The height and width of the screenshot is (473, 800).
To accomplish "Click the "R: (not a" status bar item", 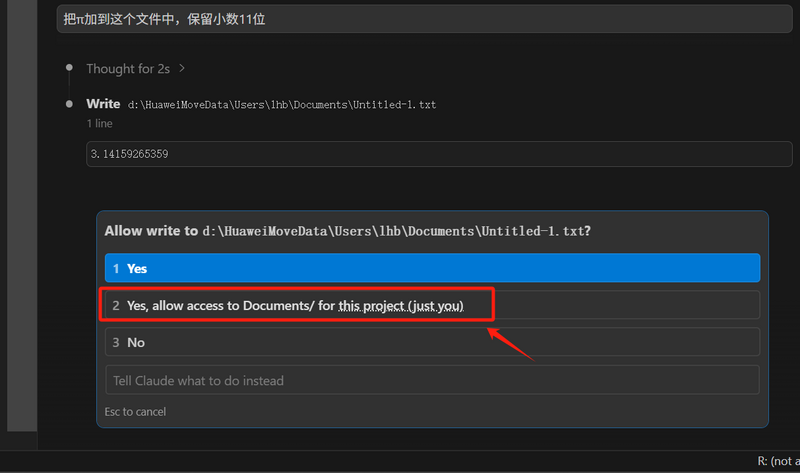I will tap(776, 461).
